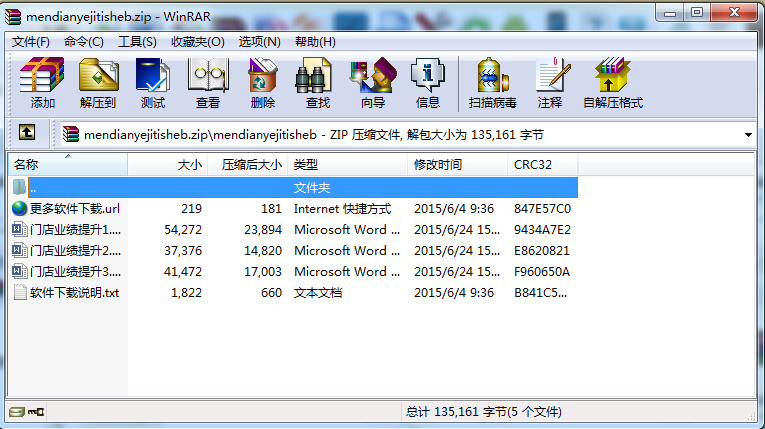Click the 信息 (Info) toolbar icon
The image size is (765, 429).
click(x=427, y=76)
